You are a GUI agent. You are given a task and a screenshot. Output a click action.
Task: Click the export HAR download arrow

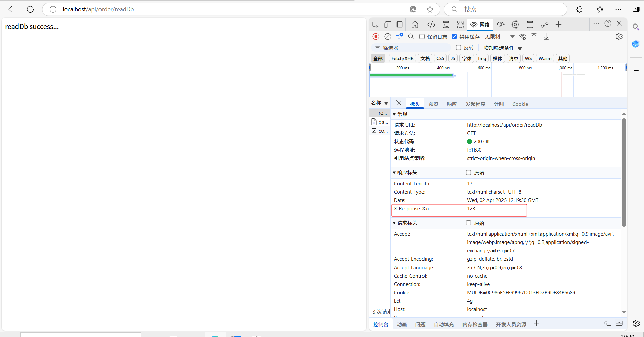[x=546, y=37]
